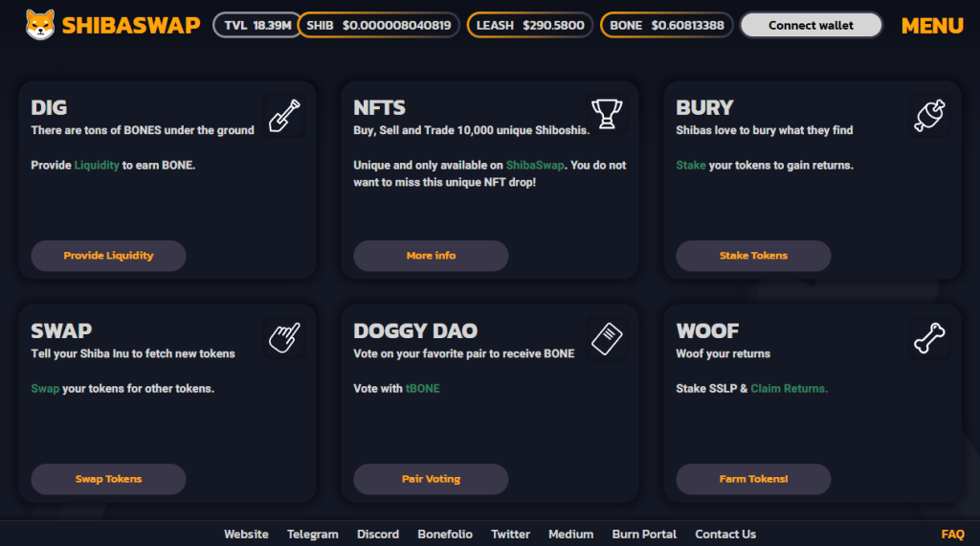Click the DIG card heading

click(49, 107)
